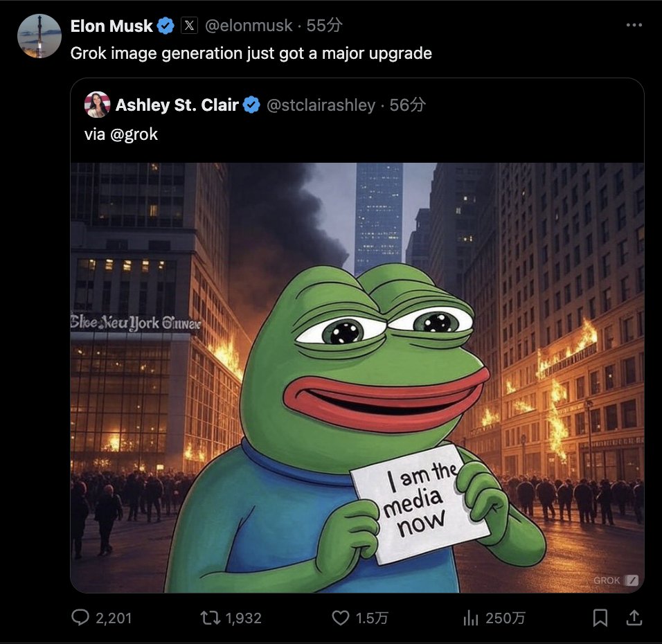Click Elon Musk's blue verified badge
Image resolution: width=662 pixels, height=644 pixels.
(165, 26)
